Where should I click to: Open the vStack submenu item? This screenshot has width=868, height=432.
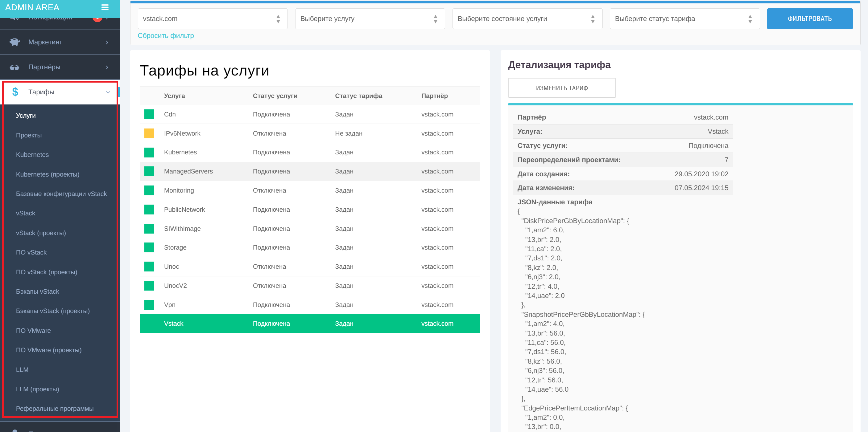(26, 213)
